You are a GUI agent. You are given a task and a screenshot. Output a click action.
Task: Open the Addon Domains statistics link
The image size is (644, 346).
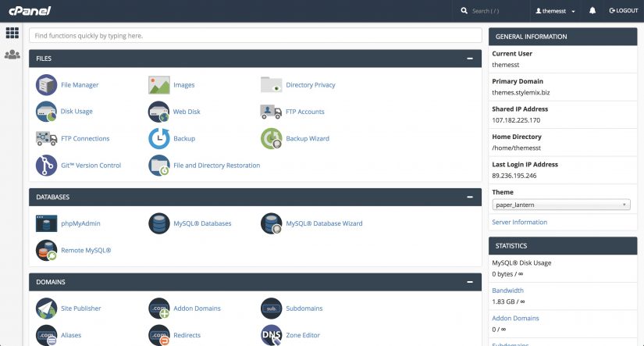[515, 318]
